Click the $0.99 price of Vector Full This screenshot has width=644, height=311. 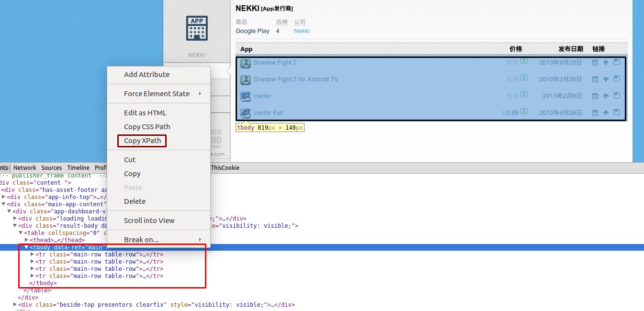pyautogui.click(x=510, y=113)
